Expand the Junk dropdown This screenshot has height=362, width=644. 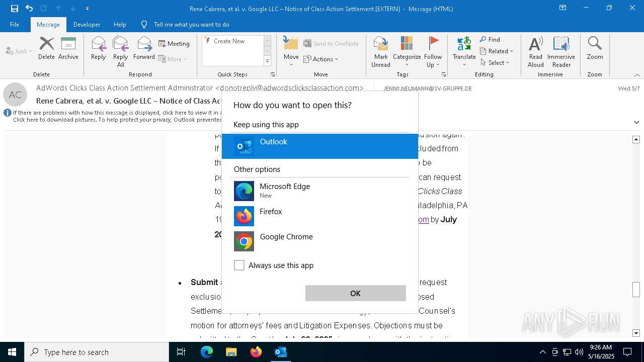[19, 51]
